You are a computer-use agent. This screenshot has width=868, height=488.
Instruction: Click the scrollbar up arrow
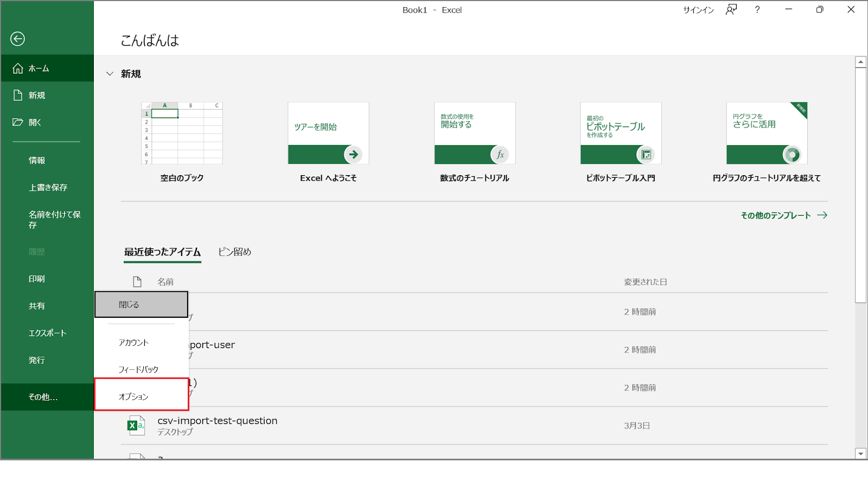click(x=861, y=62)
